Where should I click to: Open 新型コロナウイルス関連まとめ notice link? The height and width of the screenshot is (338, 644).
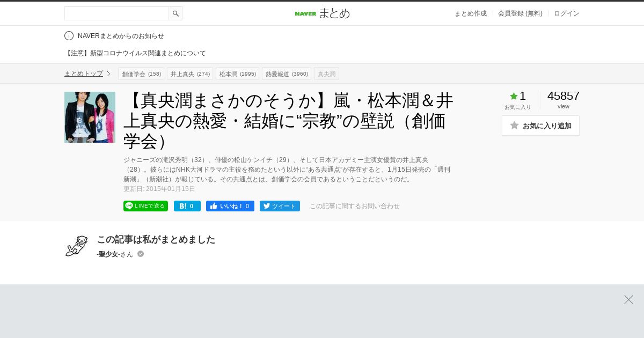coord(135,53)
